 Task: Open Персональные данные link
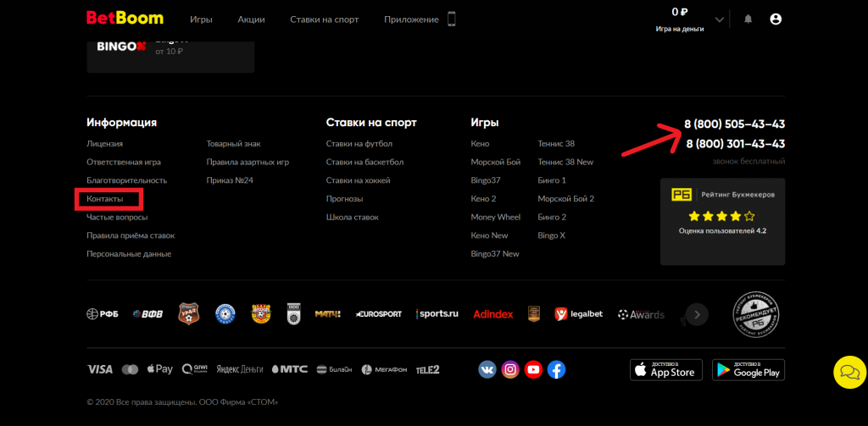129,254
